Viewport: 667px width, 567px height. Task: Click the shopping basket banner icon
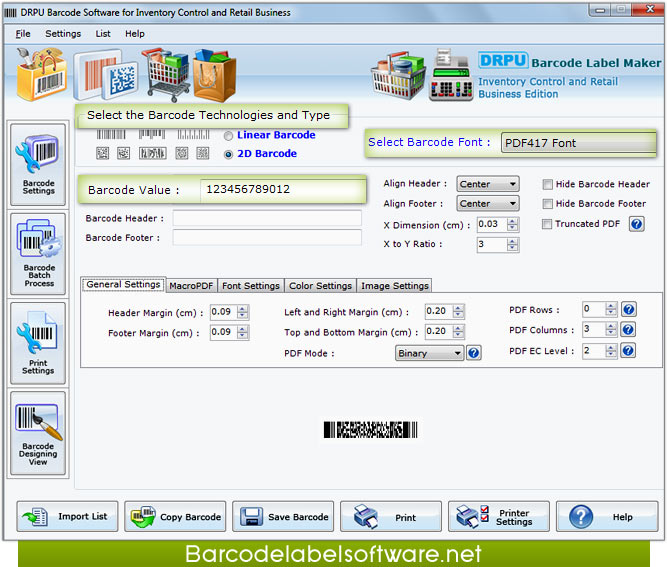click(398, 76)
